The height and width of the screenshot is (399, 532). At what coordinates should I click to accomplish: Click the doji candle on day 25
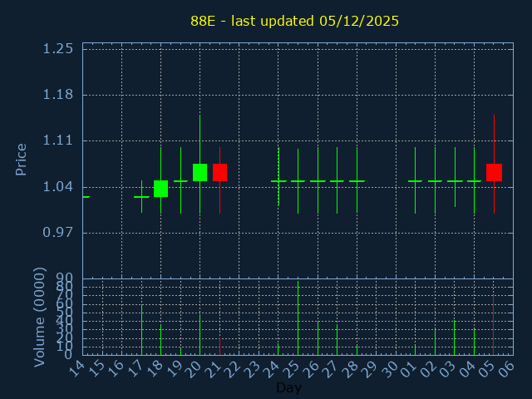[298, 181]
